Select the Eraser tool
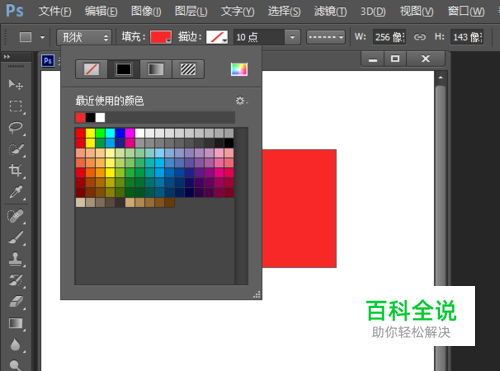This screenshot has height=371, width=500. pyautogui.click(x=15, y=302)
